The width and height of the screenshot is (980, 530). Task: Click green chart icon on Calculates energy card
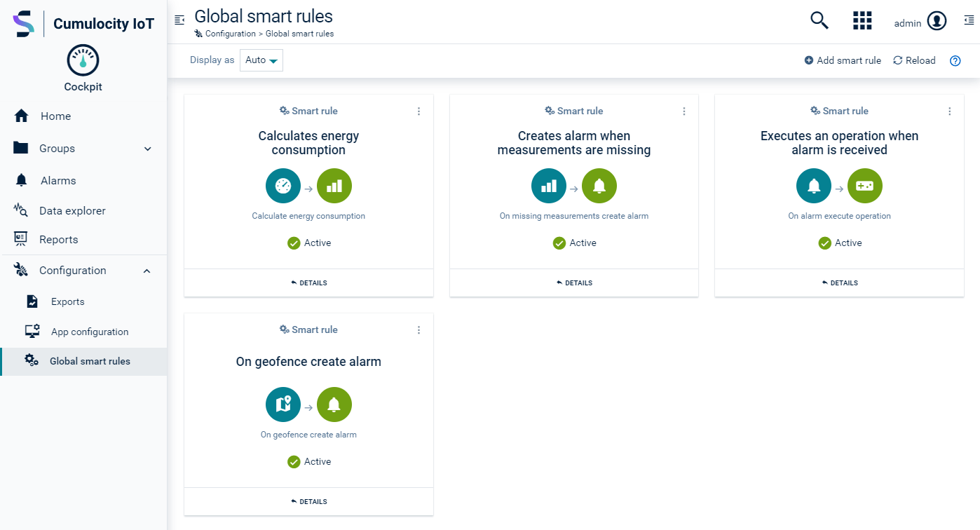pyautogui.click(x=334, y=186)
